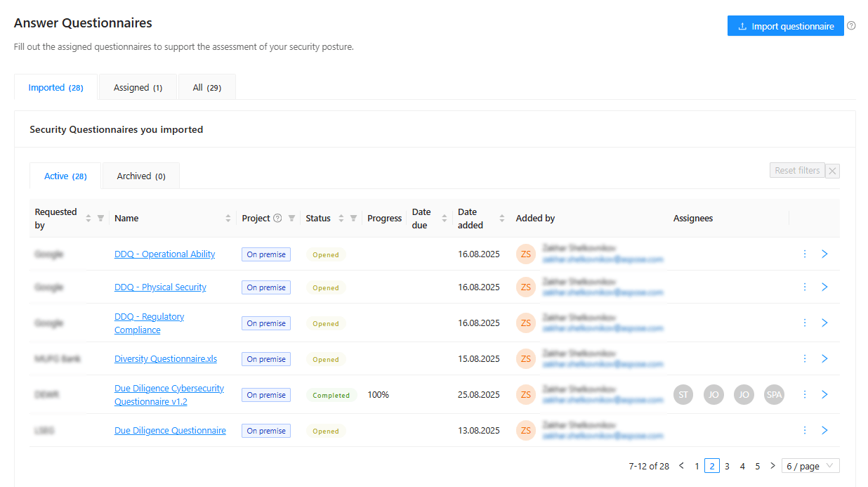Image resolution: width=868 pixels, height=487 pixels.
Task: Click the Requested by column filter icon
Action: (x=100, y=219)
